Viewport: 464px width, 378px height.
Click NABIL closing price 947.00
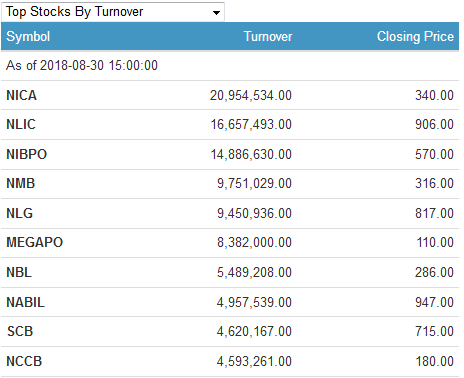click(x=434, y=302)
